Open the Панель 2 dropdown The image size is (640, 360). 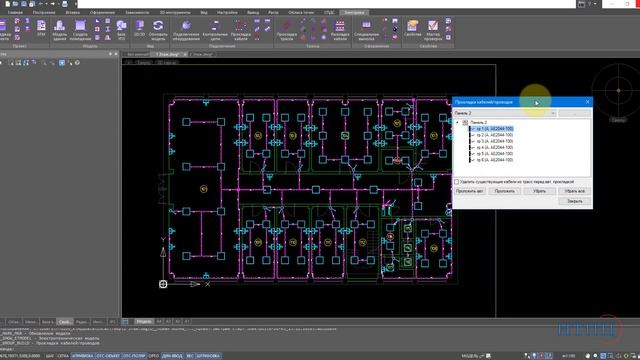pyautogui.click(x=505, y=113)
